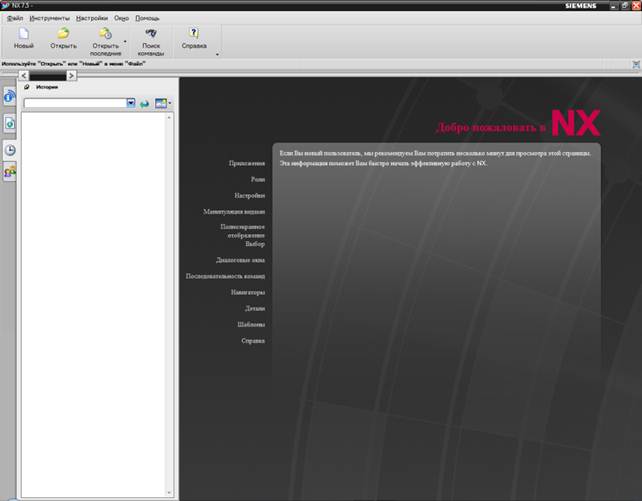Image resolution: width=642 pixels, height=501 pixels.
Task: Click the picture view icon in History panel
Action: click(160, 103)
